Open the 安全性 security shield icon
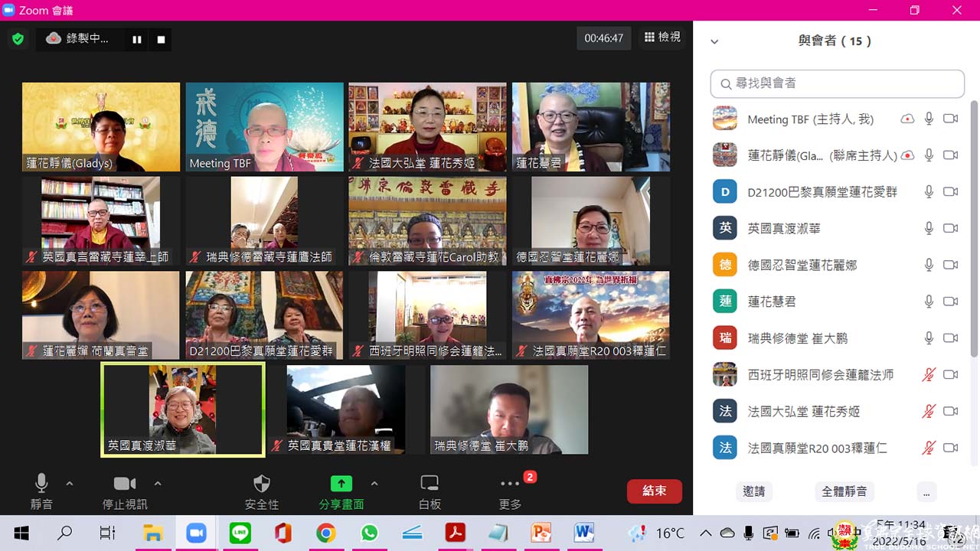Viewport: 980px width, 551px height. coord(262,484)
